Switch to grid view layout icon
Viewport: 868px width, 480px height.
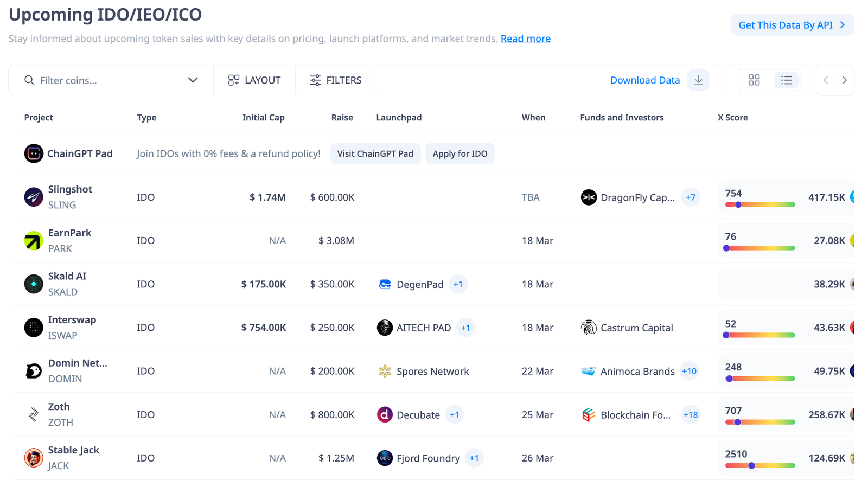pyautogui.click(x=754, y=80)
